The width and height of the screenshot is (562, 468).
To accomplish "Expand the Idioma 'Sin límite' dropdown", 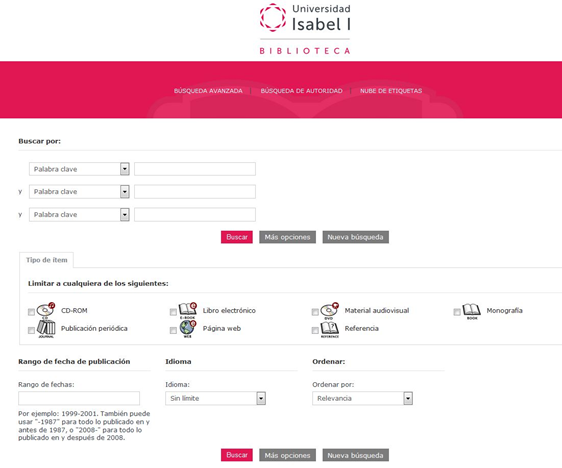I will [215, 398].
